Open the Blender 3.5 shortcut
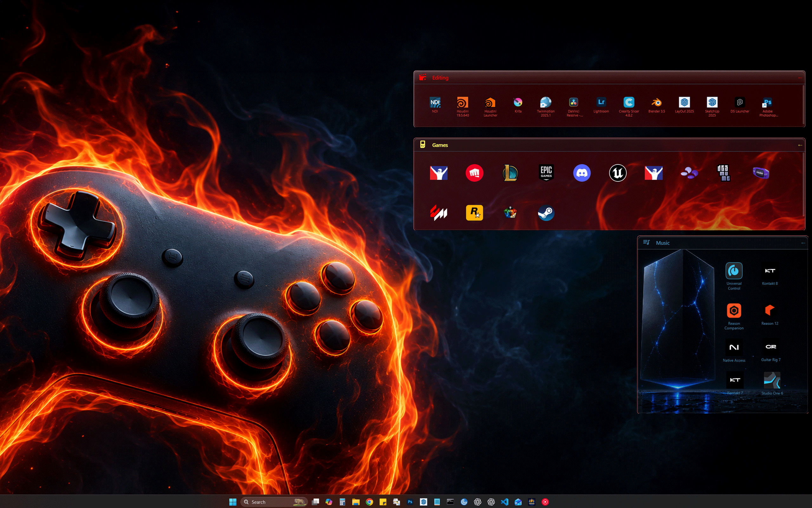812x508 pixels. [x=656, y=104]
